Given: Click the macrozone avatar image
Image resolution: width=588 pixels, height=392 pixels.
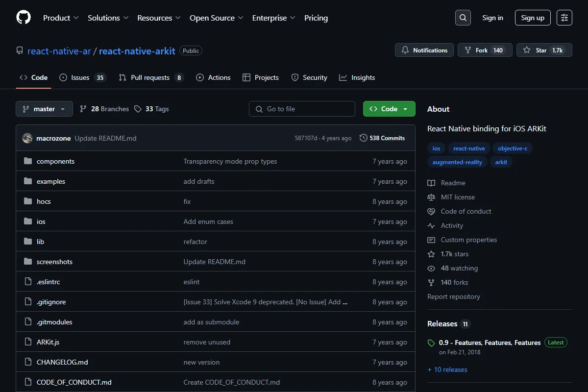Looking at the screenshot, I should coord(27,138).
